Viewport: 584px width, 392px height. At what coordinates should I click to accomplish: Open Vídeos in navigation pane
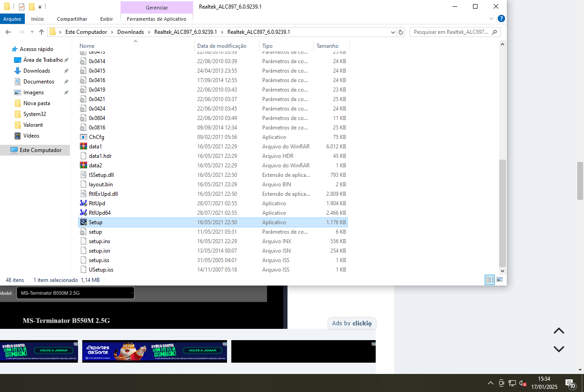(x=31, y=136)
